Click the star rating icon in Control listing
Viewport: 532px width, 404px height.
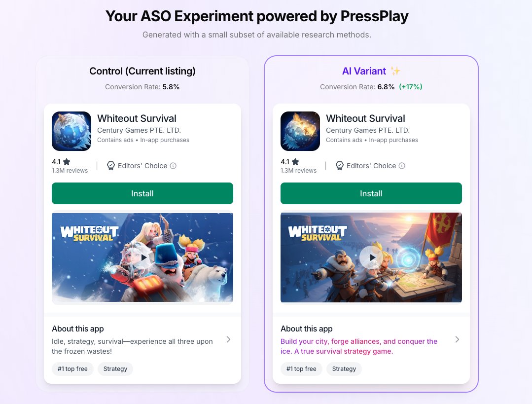point(67,162)
